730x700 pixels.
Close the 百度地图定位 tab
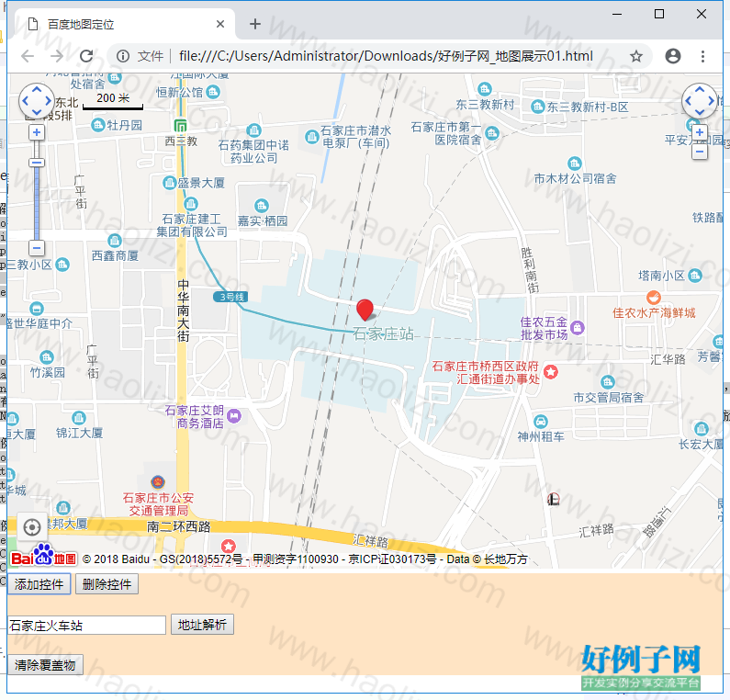(x=220, y=24)
